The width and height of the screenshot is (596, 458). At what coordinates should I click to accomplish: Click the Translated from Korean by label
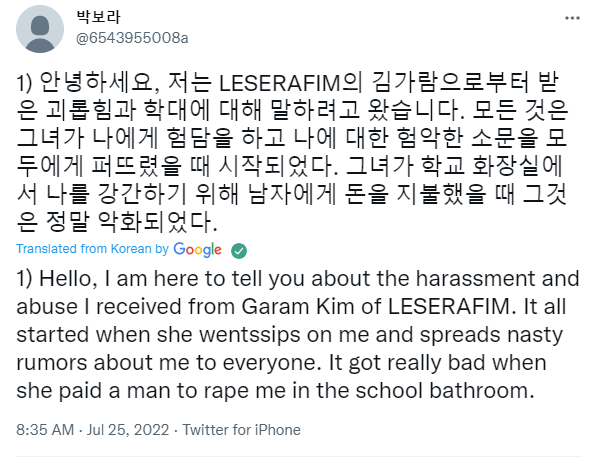(x=92, y=249)
